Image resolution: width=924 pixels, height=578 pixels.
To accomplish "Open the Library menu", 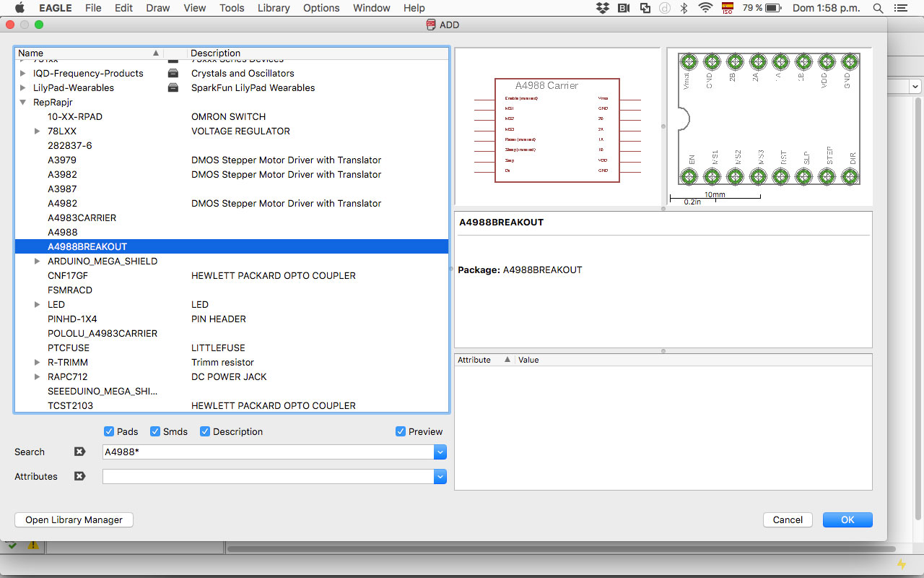I will click(x=274, y=8).
